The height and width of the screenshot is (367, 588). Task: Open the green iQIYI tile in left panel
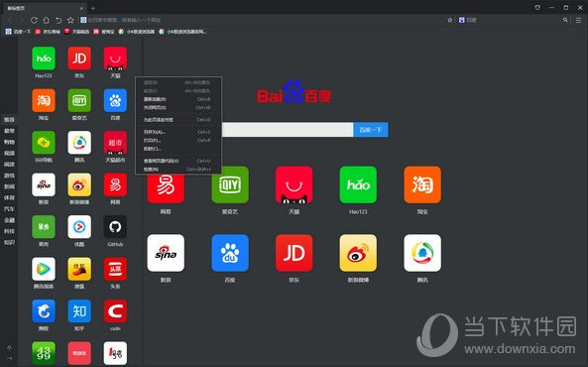pyautogui.click(x=79, y=100)
